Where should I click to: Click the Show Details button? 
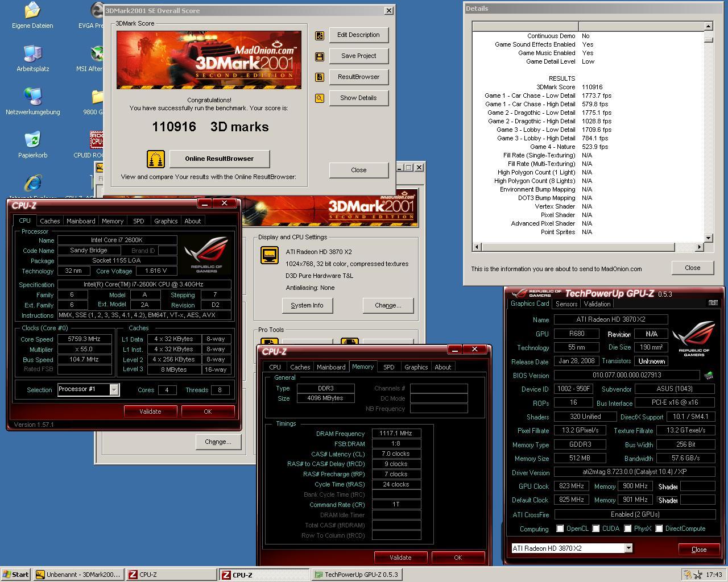(358, 98)
